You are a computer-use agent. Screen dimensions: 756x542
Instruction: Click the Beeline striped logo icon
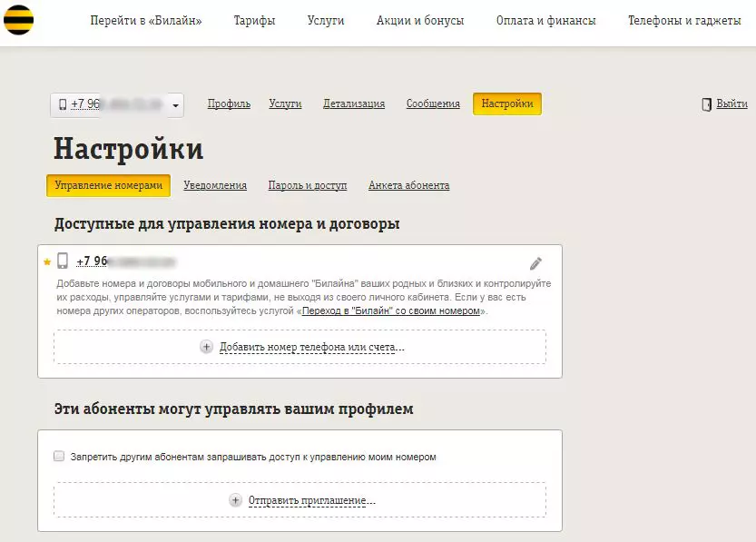(x=19, y=21)
